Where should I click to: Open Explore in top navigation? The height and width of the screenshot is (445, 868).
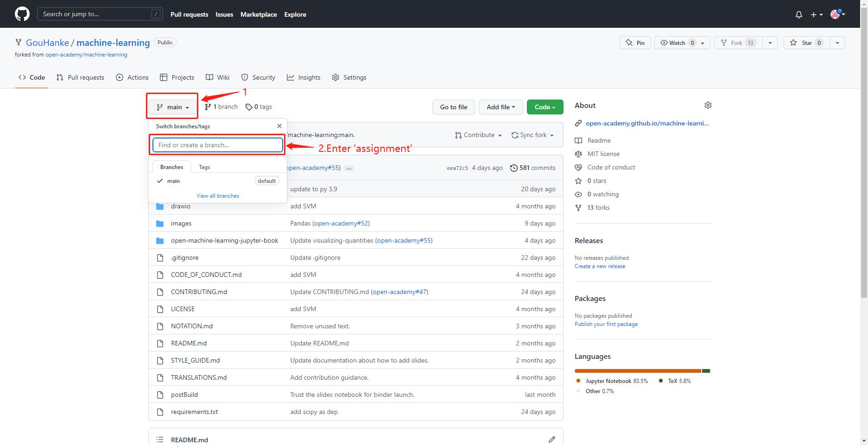(295, 14)
